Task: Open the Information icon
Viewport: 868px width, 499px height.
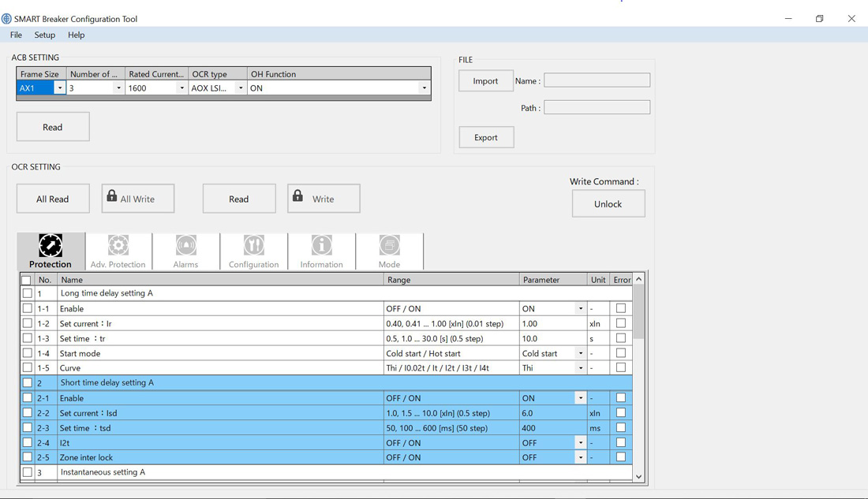Action: tap(322, 245)
